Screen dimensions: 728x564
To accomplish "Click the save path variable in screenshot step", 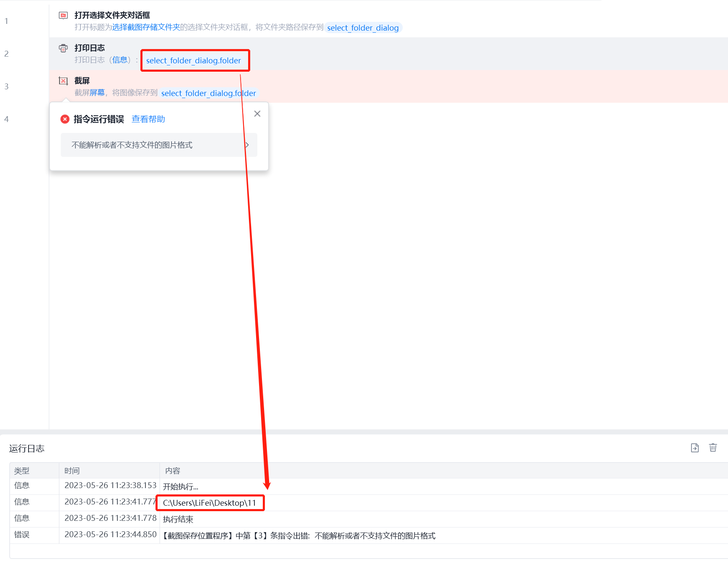I will coord(209,93).
